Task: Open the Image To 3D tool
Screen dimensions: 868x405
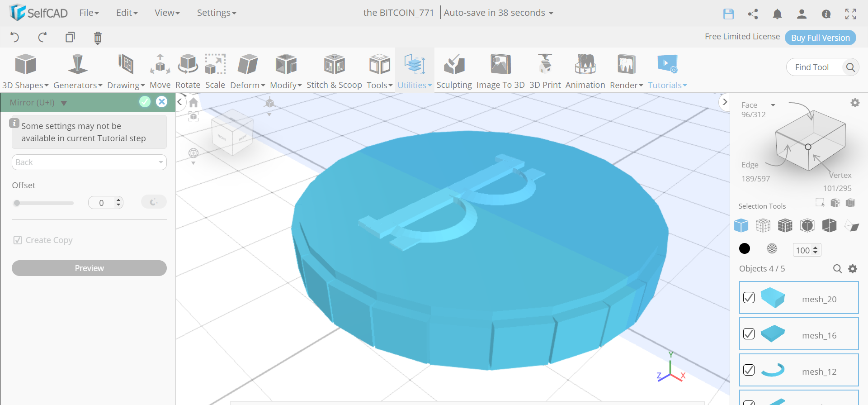Action: click(x=500, y=71)
